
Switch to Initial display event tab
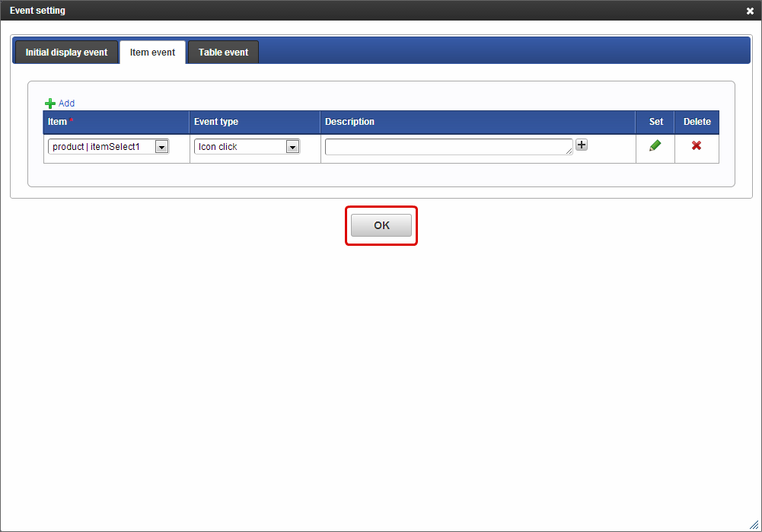pos(66,53)
